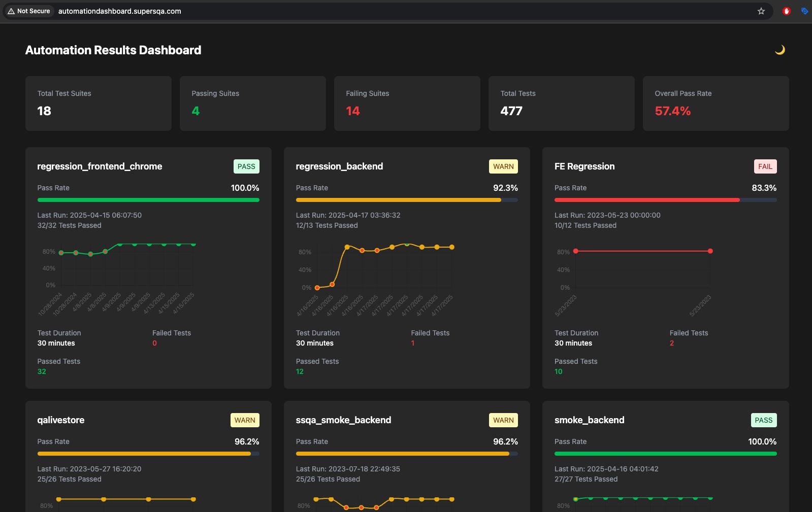Viewport: 812px width, 512px height.
Task: Click the FAIL badge on FE Regression
Action: coord(765,166)
